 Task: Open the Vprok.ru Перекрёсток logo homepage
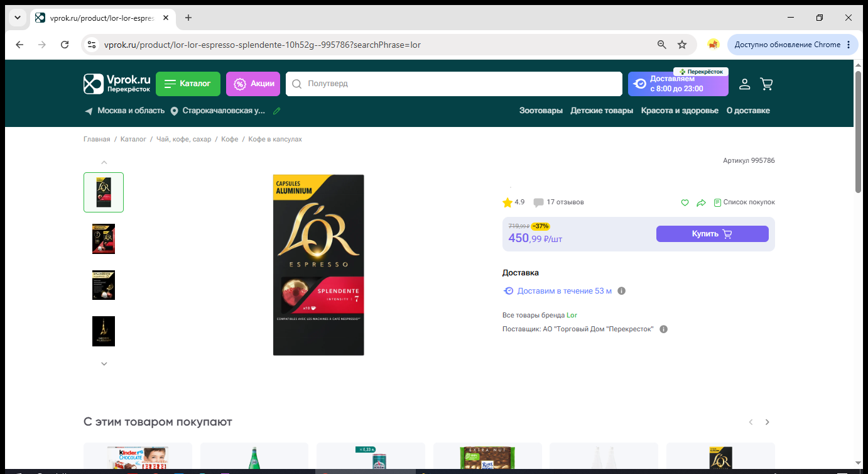(x=117, y=84)
